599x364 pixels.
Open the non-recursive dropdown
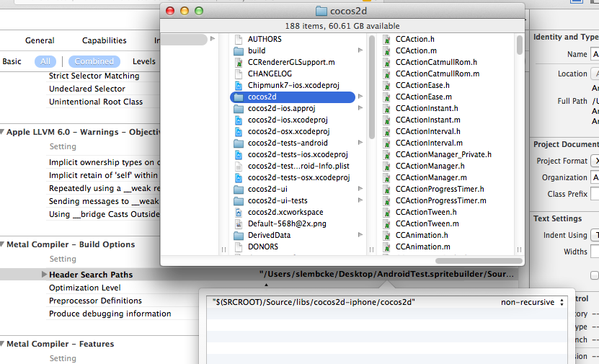pos(532,302)
